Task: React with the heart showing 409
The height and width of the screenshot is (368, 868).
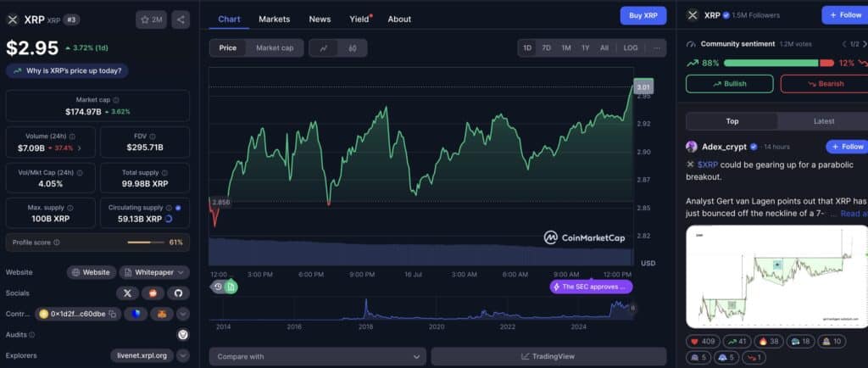Action: (703, 342)
